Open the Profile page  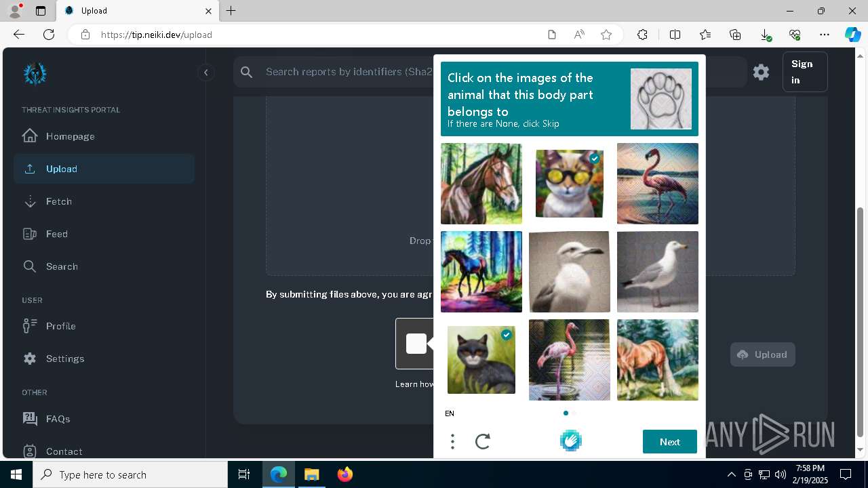pyautogui.click(x=104, y=326)
